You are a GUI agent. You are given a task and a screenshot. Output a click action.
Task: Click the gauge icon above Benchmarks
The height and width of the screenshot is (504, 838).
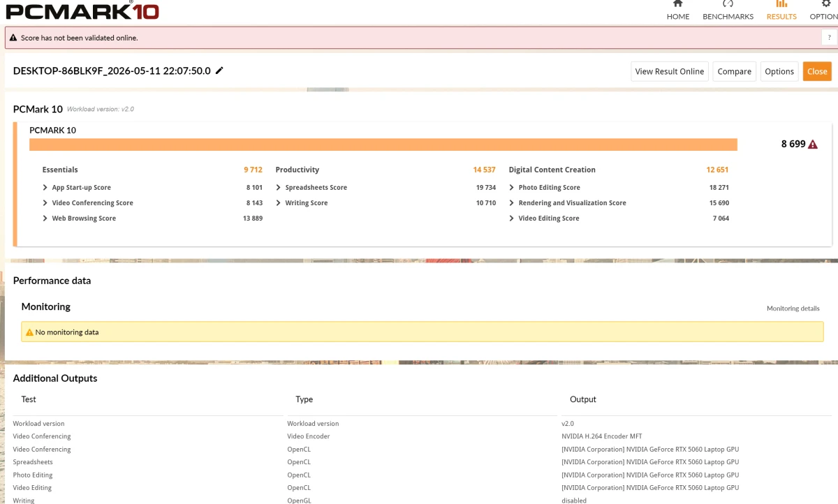pos(728,3)
